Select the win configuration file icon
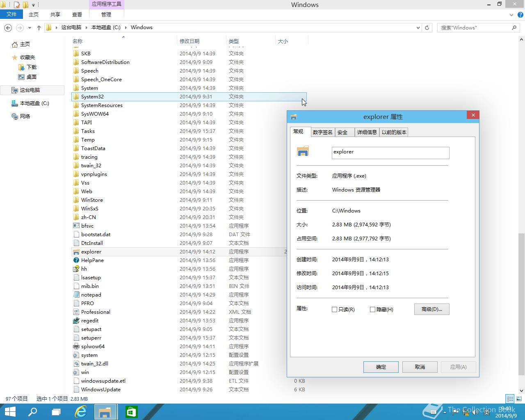525x420 pixels. (76, 372)
